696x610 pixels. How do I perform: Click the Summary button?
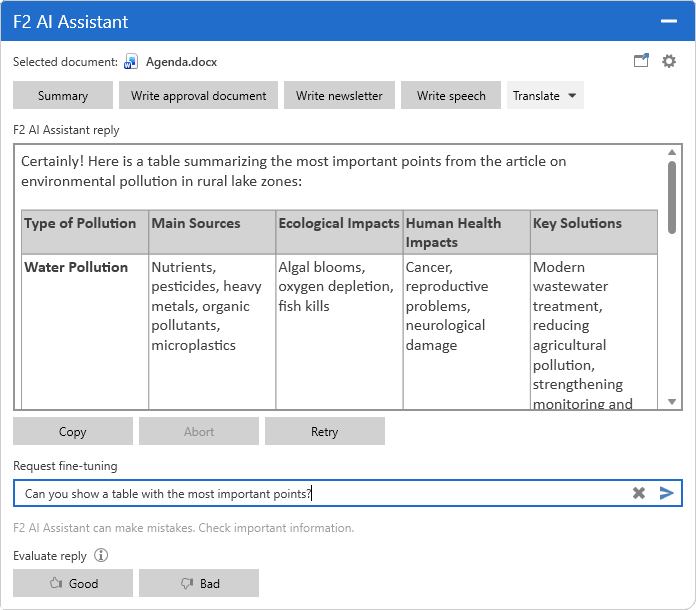coord(63,95)
